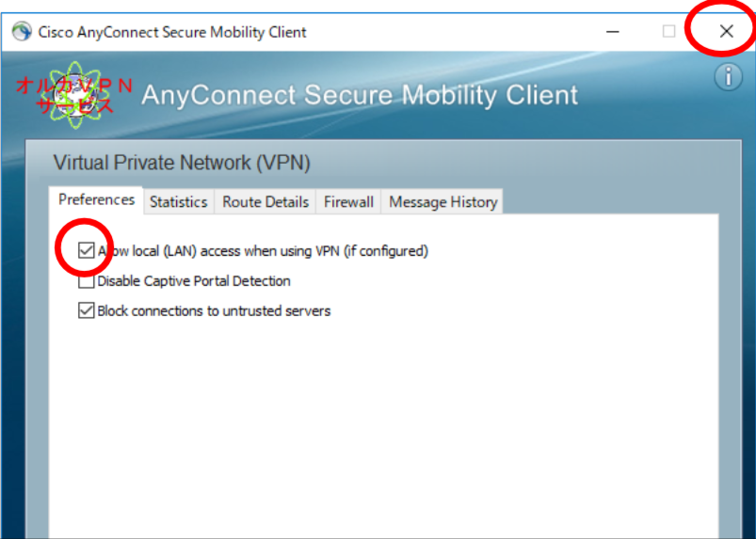Select the Preferences tab

(x=96, y=200)
